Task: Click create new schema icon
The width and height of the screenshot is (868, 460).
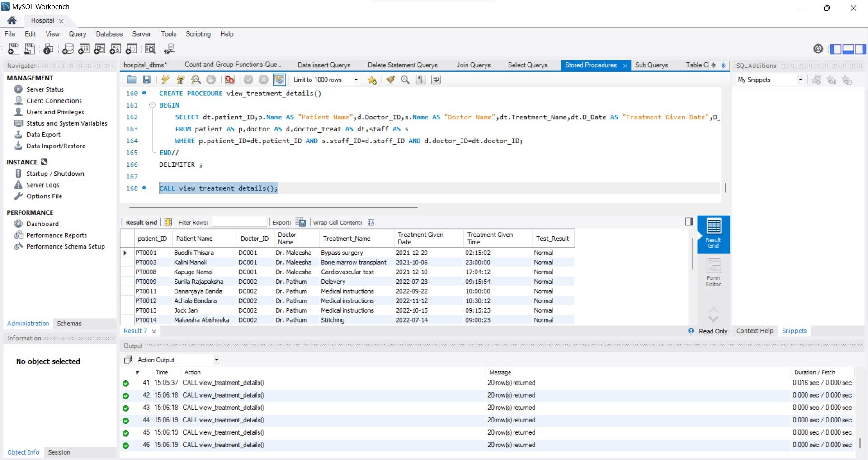Action: [x=68, y=49]
